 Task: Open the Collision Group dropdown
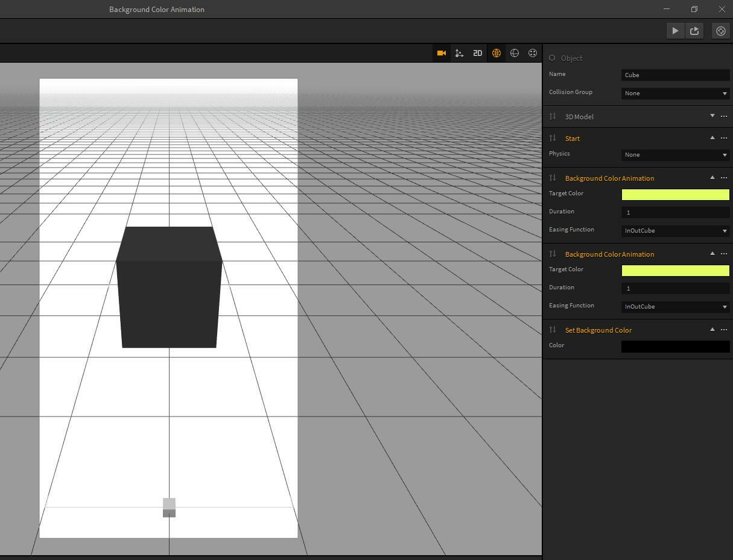point(675,93)
